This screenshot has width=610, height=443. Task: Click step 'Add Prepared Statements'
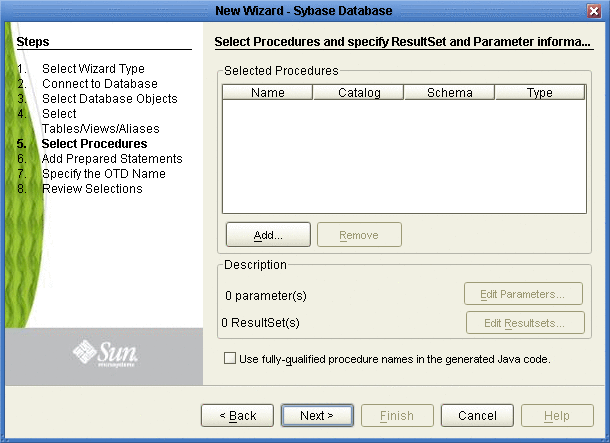click(112, 159)
